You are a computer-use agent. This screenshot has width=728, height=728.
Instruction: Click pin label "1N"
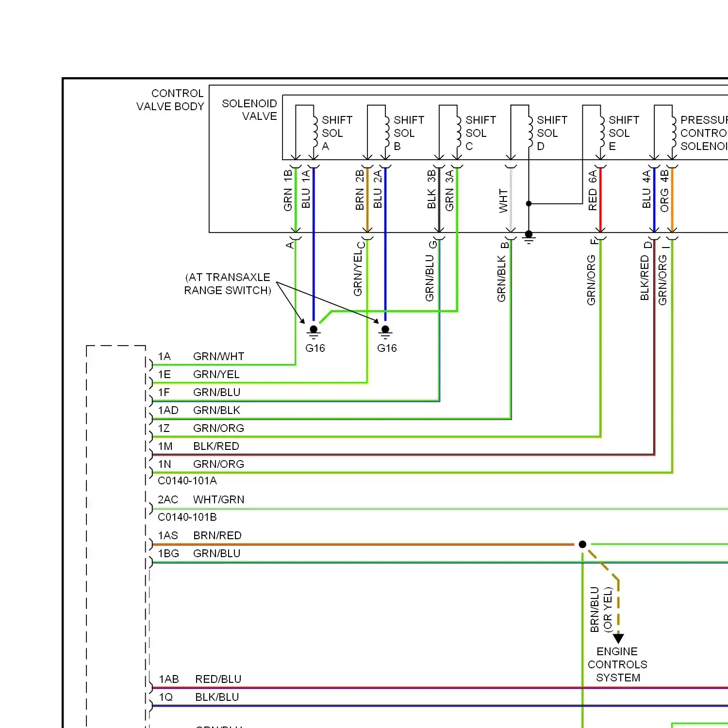[x=165, y=464]
